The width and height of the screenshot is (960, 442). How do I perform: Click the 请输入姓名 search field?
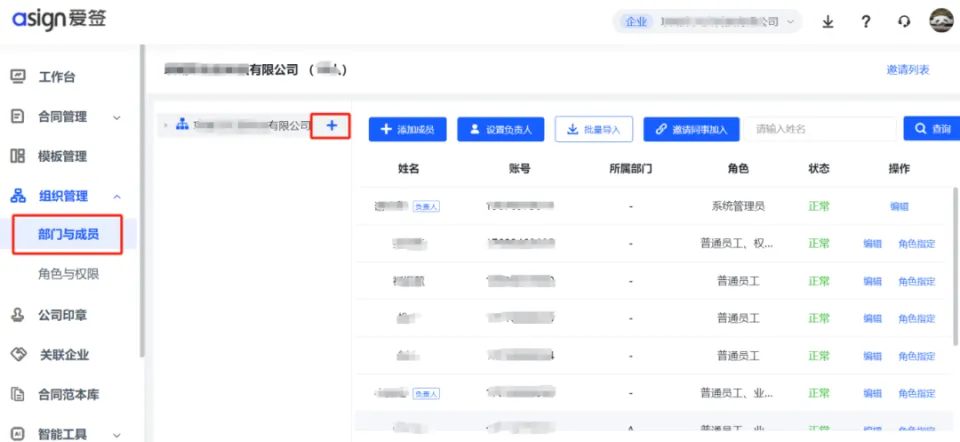pos(820,129)
